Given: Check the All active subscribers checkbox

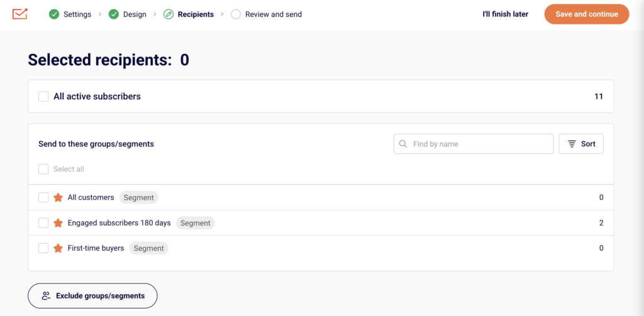Looking at the screenshot, I should [43, 97].
